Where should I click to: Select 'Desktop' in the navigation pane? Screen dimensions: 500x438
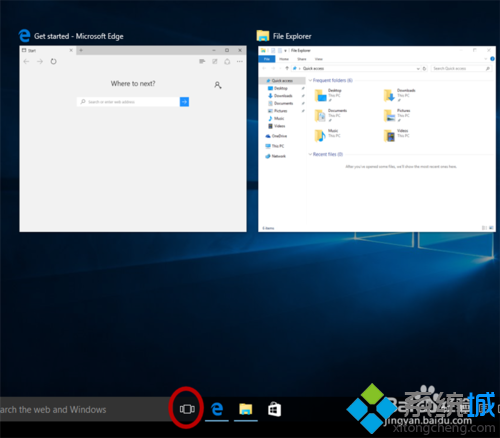pos(281,88)
